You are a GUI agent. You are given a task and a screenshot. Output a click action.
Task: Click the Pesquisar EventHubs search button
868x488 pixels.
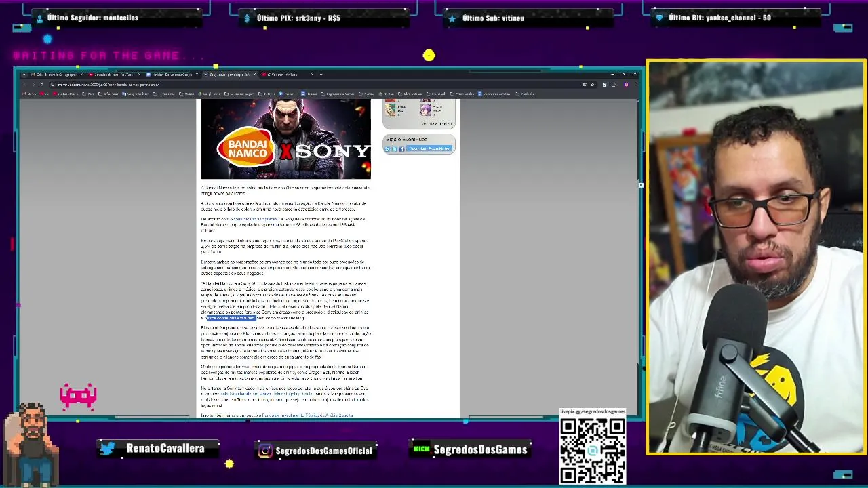tap(429, 148)
